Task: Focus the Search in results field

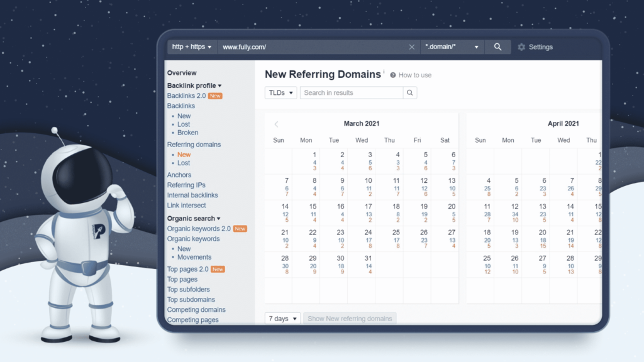Action: [x=352, y=93]
